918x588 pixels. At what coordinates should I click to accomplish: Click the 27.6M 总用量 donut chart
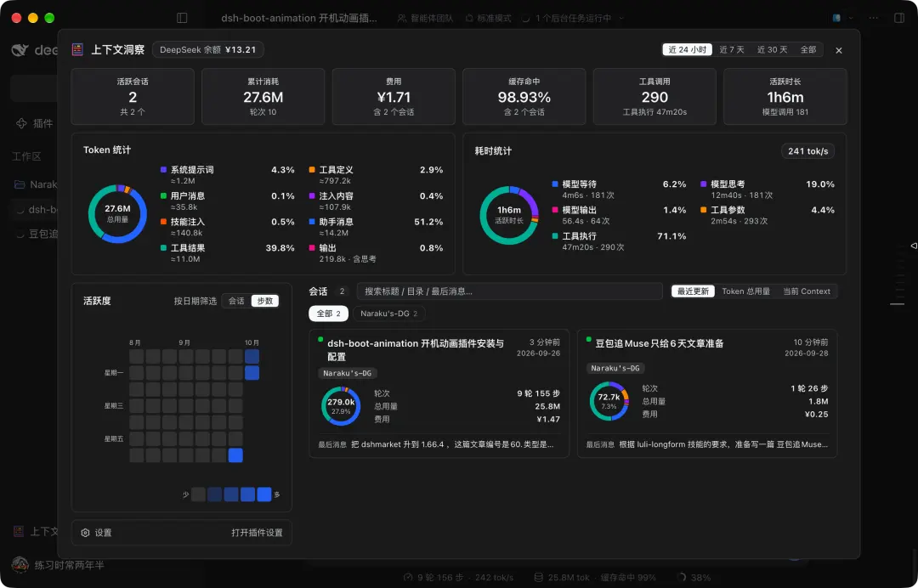pyautogui.click(x=117, y=213)
